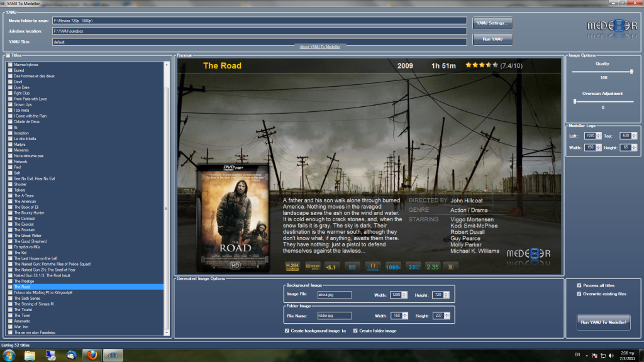644x362 pixels.
Task: Toggle the Titles select-all checkbox
Action: [x=8, y=55]
